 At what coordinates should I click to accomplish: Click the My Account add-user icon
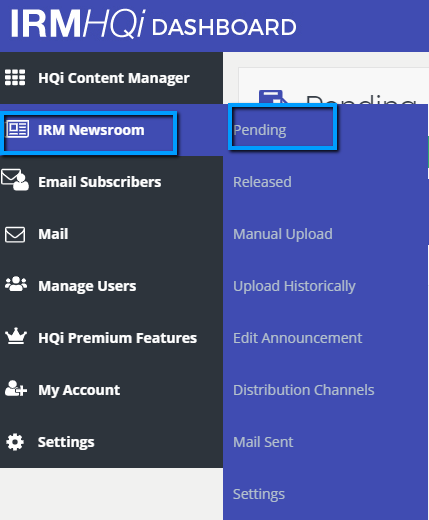click(16, 388)
